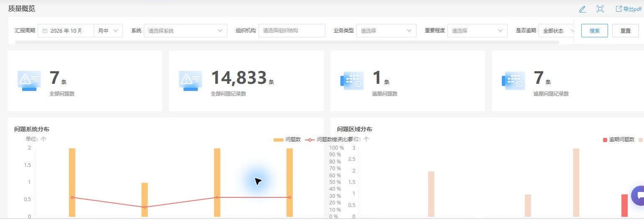Click the shortest orange bar in 问题系统分布 chart
The image size is (644, 220).
(145, 199)
